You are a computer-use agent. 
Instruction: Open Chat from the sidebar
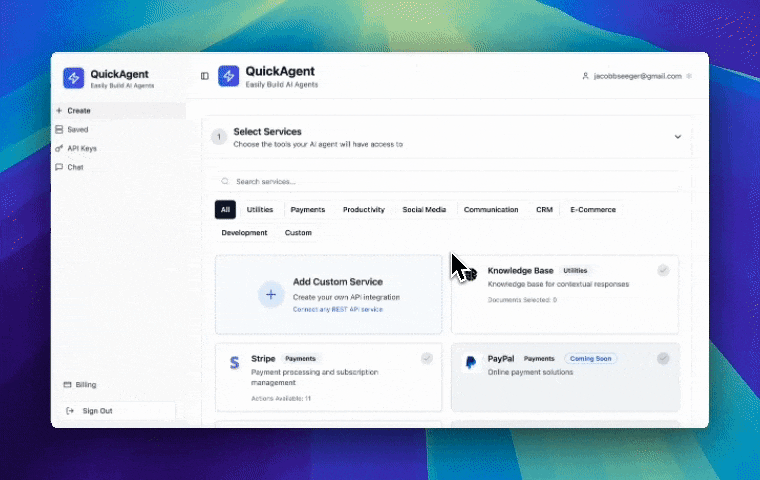coord(118,167)
